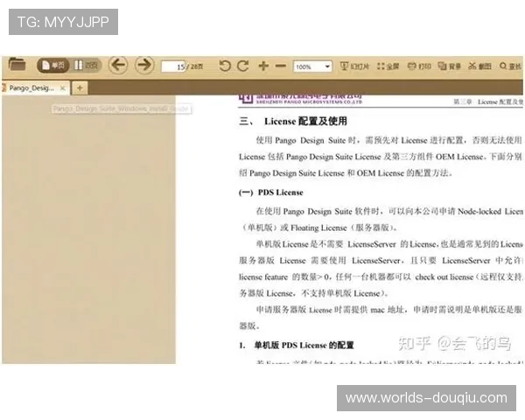Zoom out with the minus icon
This screenshot has height=420, width=525.
280,66
